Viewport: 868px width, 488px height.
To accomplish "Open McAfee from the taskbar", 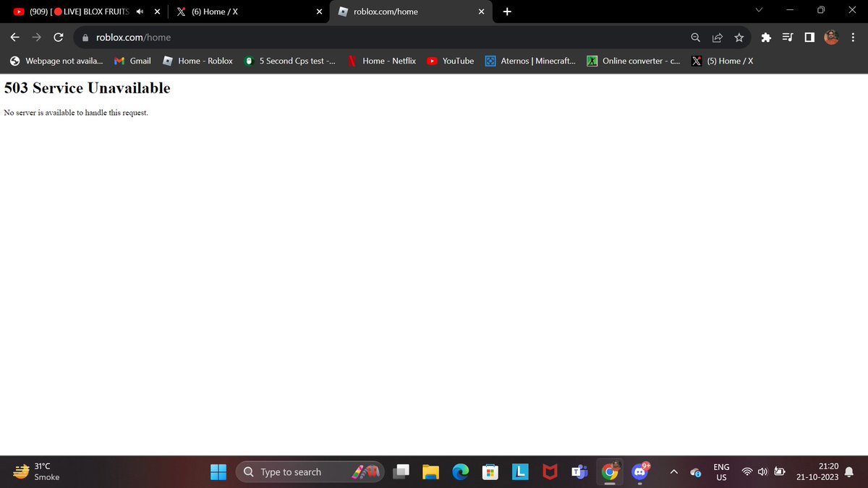I will 550,472.
